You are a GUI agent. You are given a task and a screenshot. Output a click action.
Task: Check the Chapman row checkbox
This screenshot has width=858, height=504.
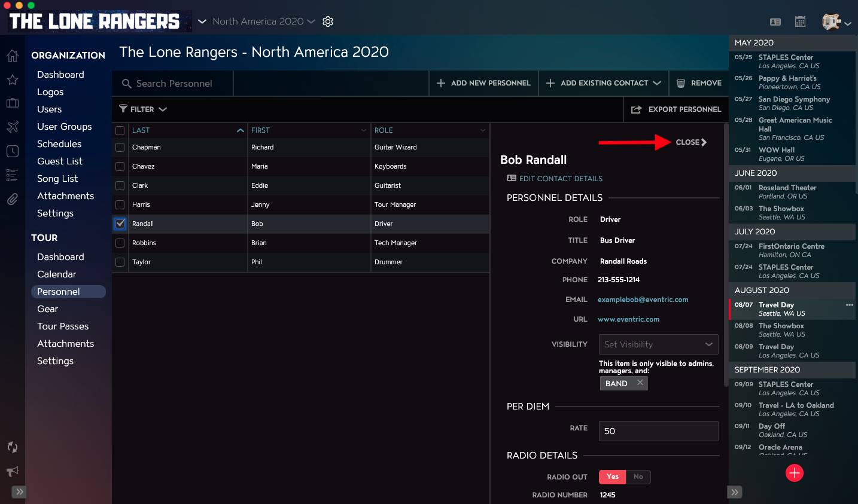tap(120, 147)
